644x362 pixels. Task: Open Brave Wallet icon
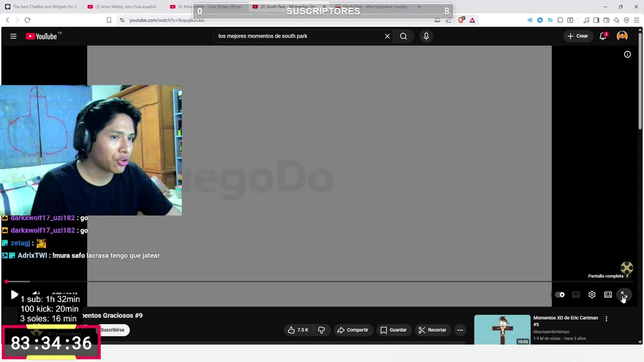point(606,20)
